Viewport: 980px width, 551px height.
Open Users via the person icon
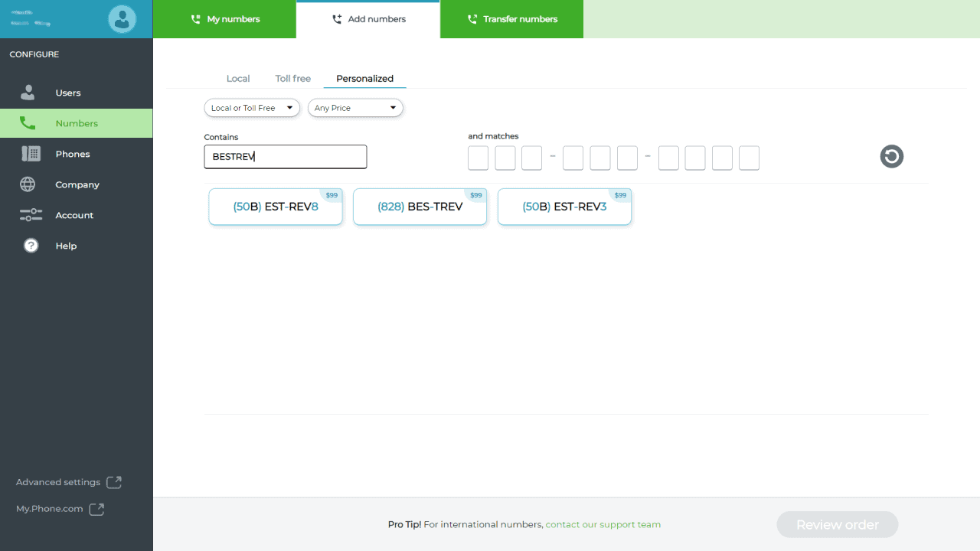pyautogui.click(x=28, y=93)
